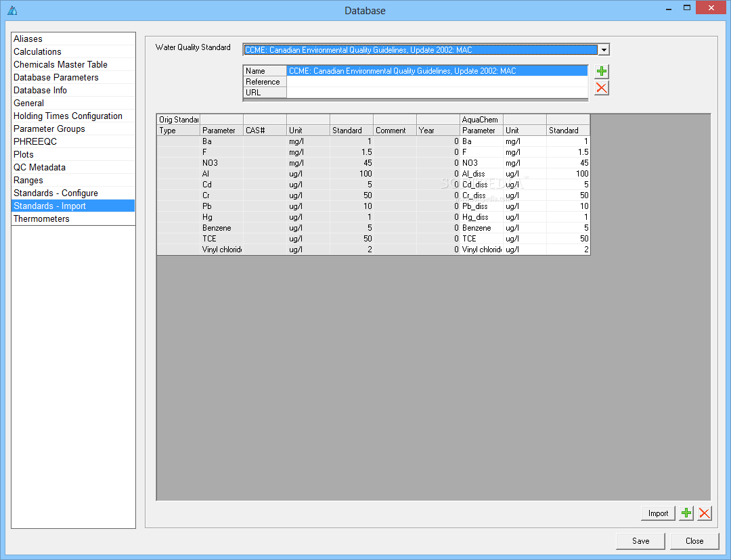Image resolution: width=731 pixels, height=560 pixels.
Task: Select Parameter Groups in the sidebar
Action: tap(73, 129)
